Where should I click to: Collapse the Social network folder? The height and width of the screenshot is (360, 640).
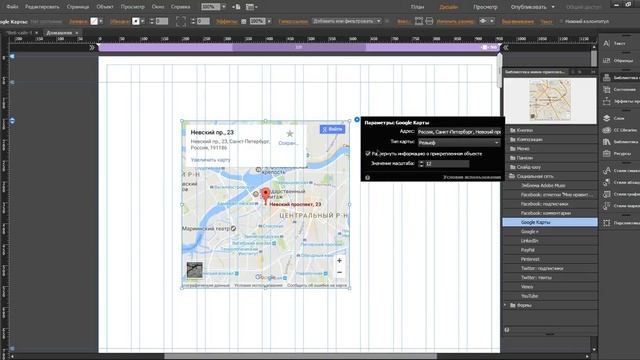[x=512, y=176]
